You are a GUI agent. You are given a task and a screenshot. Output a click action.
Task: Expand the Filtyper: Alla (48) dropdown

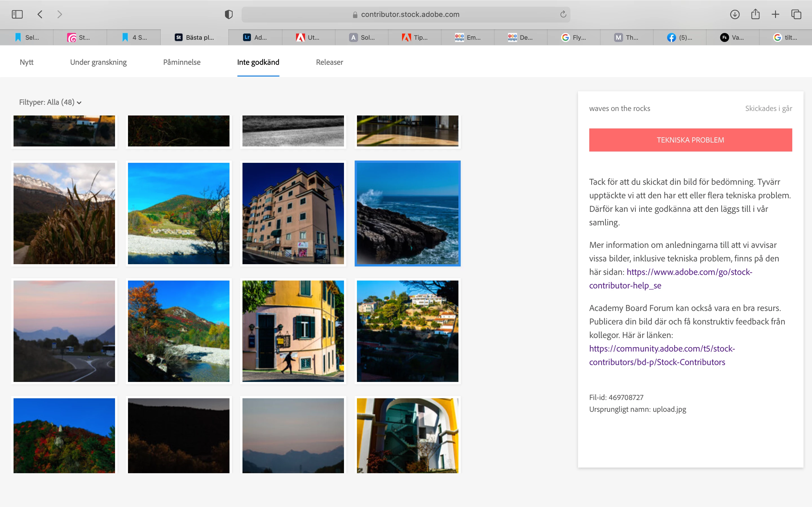[x=50, y=102]
